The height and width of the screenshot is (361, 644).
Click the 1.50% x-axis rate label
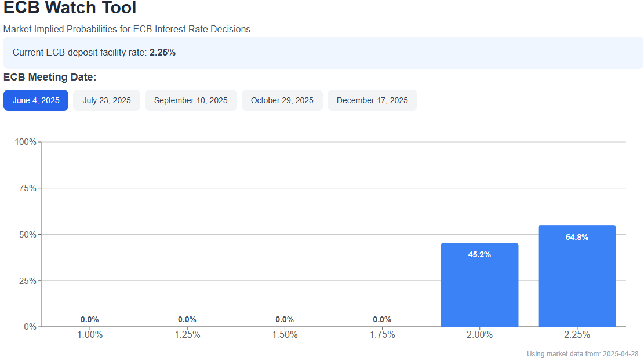pyautogui.click(x=285, y=335)
